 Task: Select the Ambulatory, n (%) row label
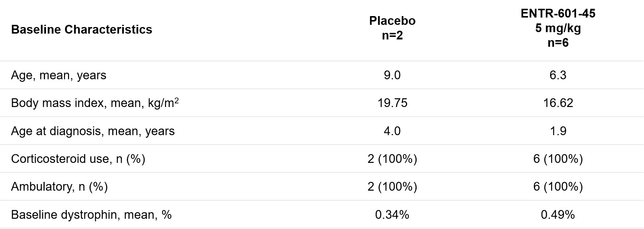59,187
